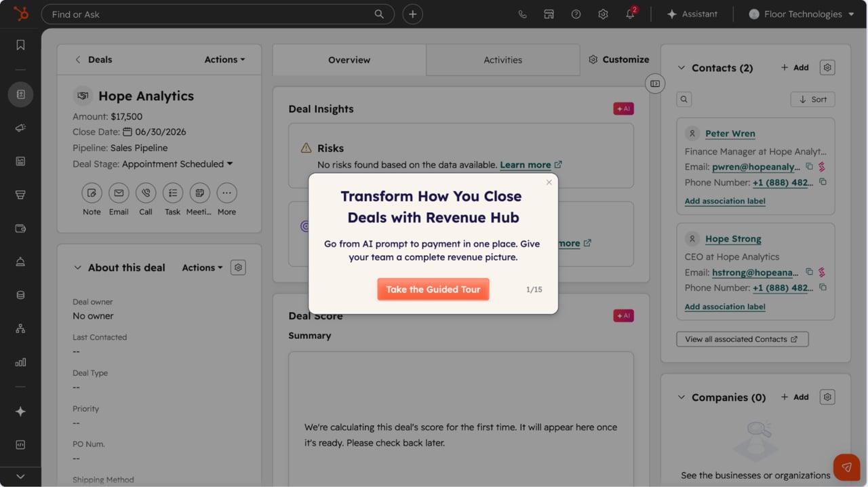Toggle the right sidebar collapse button
Viewport: 868px width, 487px height.
pyautogui.click(x=655, y=83)
